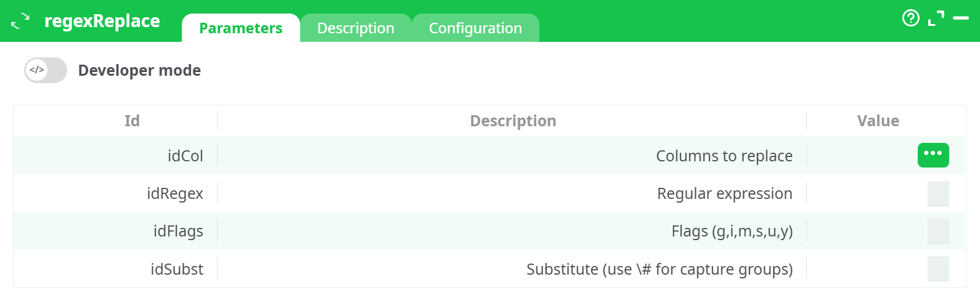Click the Flags (g,i,m,s,u,y) description cell

click(732, 231)
